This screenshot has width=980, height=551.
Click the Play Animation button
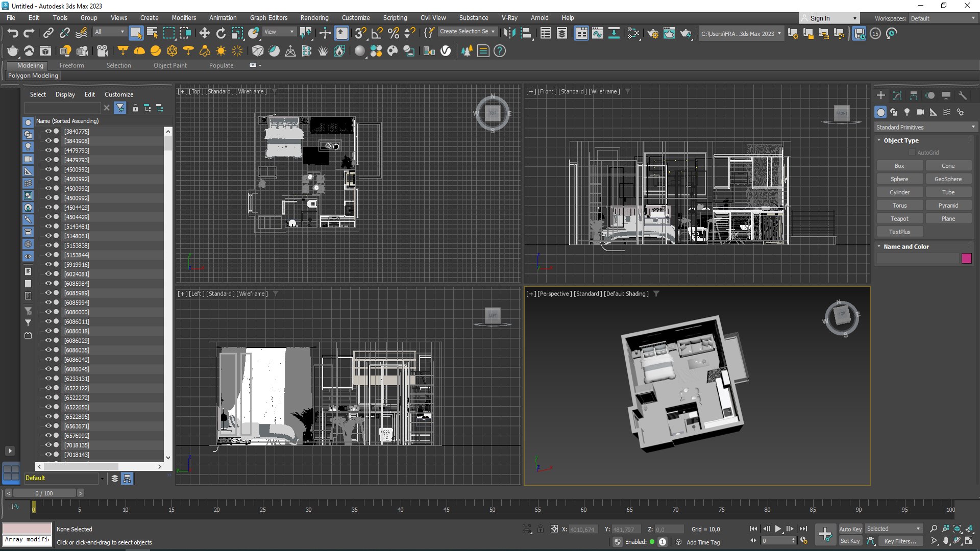[x=778, y=529]
